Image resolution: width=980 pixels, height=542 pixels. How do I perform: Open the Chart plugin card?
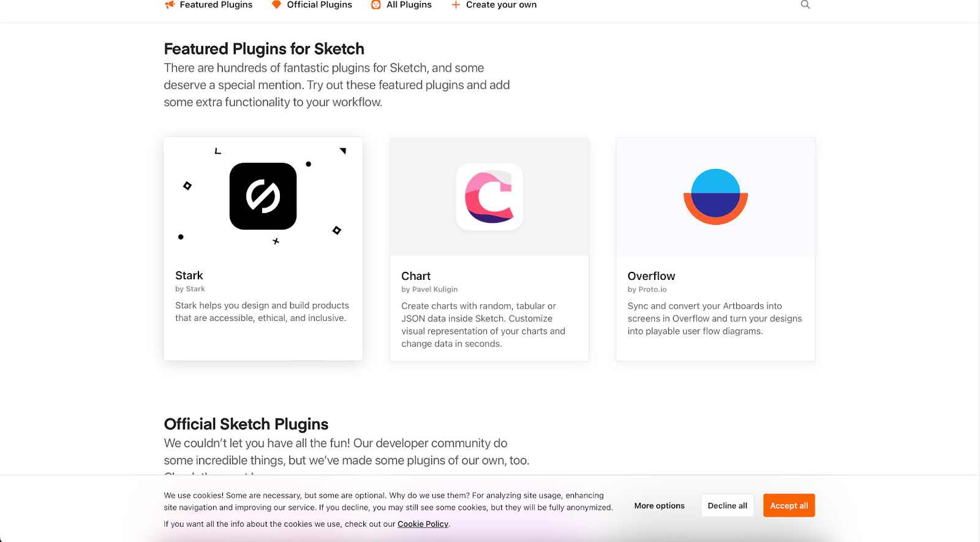488,248
